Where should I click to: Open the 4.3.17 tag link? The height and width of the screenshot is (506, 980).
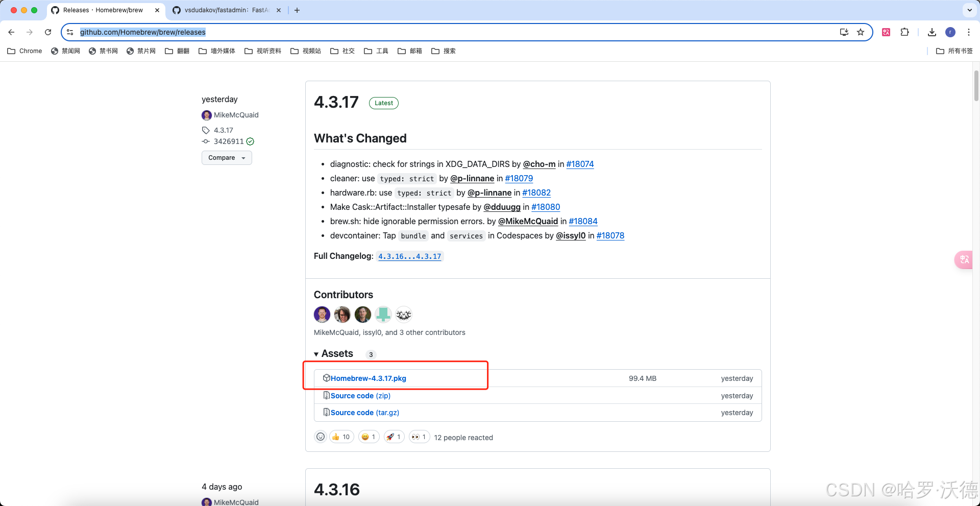[223, 130]
